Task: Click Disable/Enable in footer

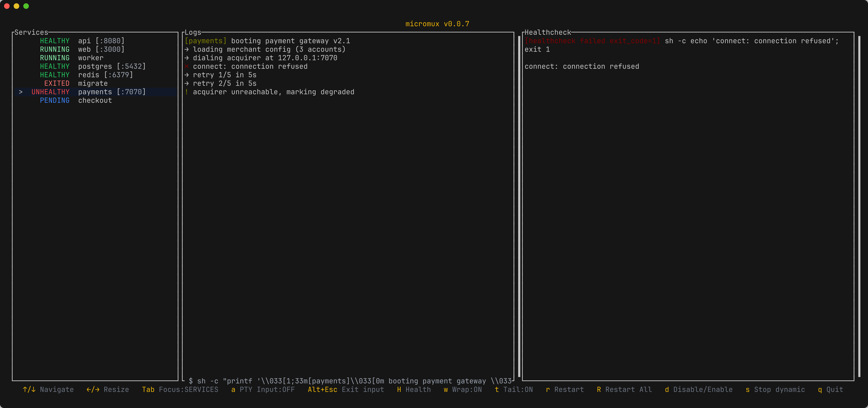Action: tap(699, 390)
